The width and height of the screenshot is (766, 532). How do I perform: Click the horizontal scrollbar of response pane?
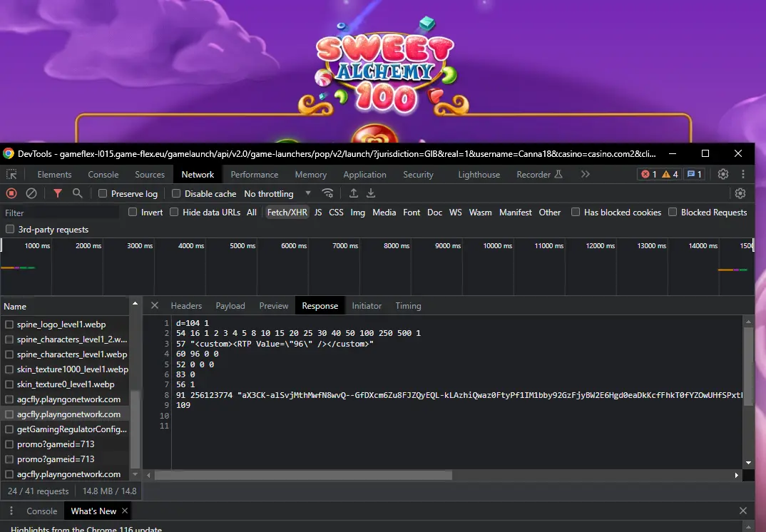click(x=303, y=475)
